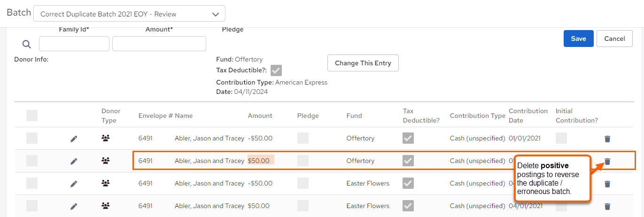Delete the -$50.00 Easter Flowers entry
Image resolution: width=644 pixels, height=217 pixels.
pos(607,184)
